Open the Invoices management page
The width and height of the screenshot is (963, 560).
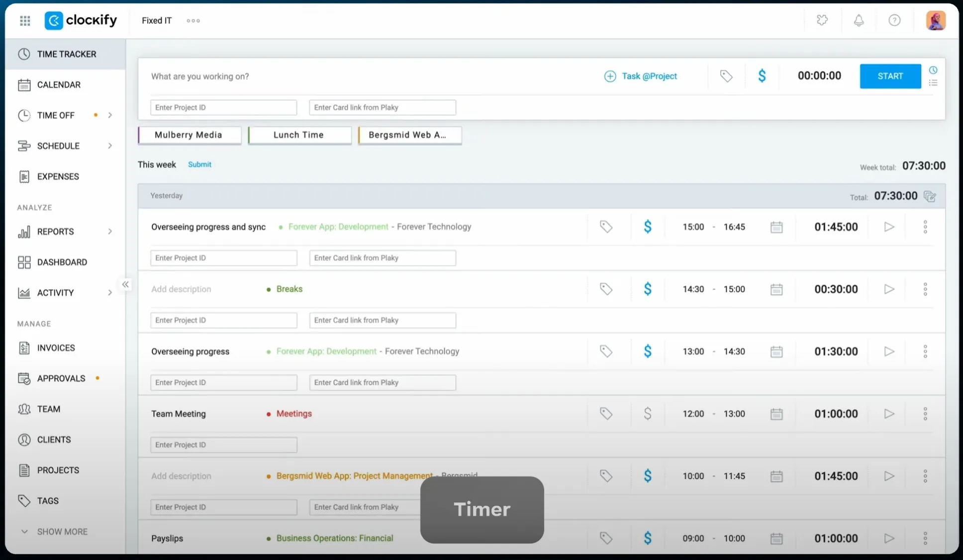tap(56, 347)
